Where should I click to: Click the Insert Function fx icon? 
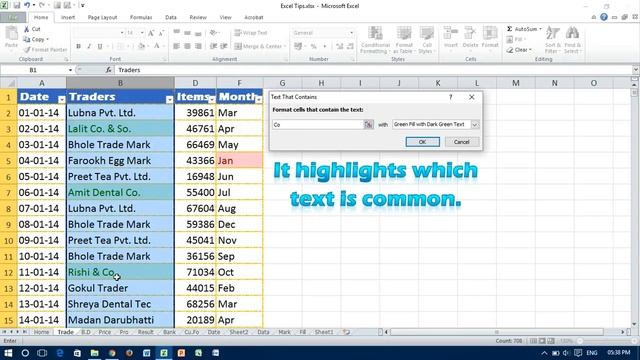pyautogui.click(x=109, y=70)
